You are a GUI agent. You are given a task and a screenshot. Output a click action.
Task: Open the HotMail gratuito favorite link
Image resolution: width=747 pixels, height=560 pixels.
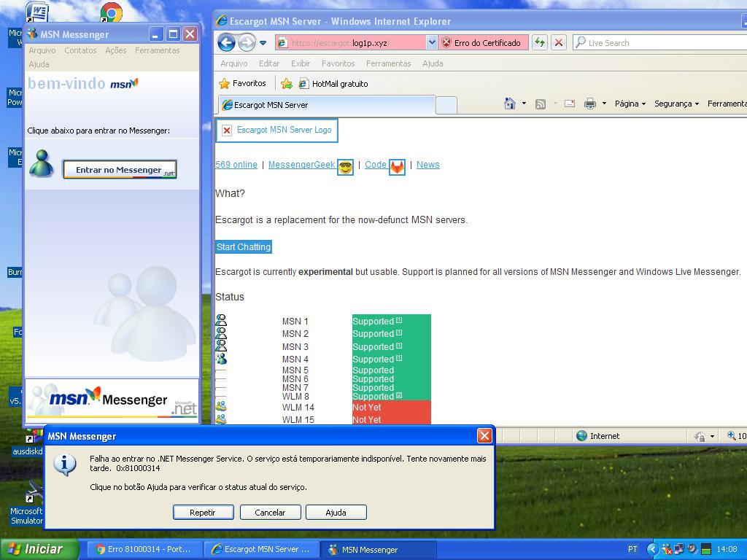pyautogui.click(x=333, y=84)
